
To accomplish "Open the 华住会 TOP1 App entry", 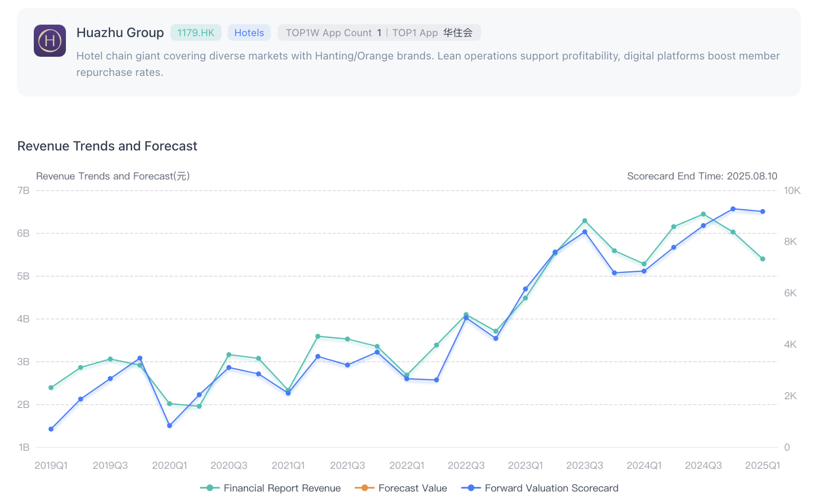I will pyautogui.click(x=457, y=32).
